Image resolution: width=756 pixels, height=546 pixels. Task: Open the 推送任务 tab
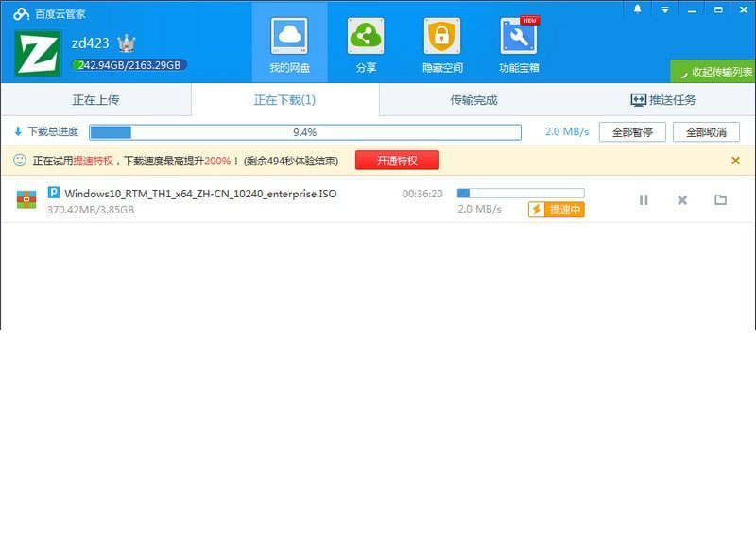663,100
